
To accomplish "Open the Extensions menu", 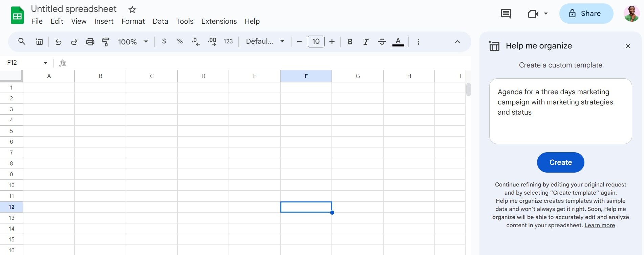I will point(219,21).
